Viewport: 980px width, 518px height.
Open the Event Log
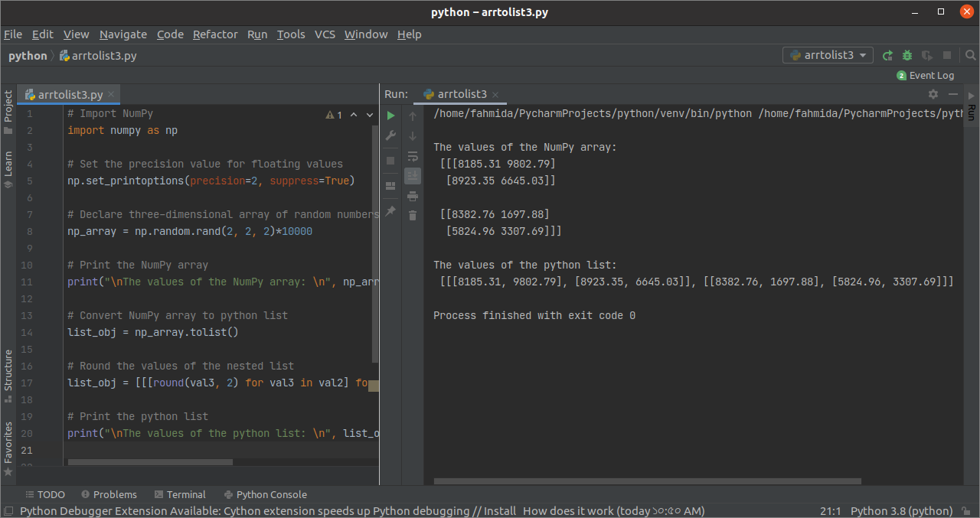pos(931,75)
